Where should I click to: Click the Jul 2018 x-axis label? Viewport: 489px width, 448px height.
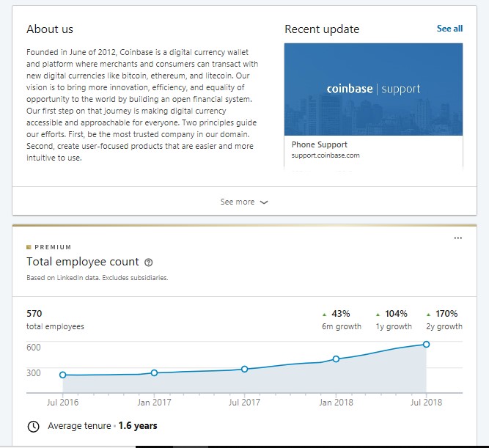click(426, 402)
